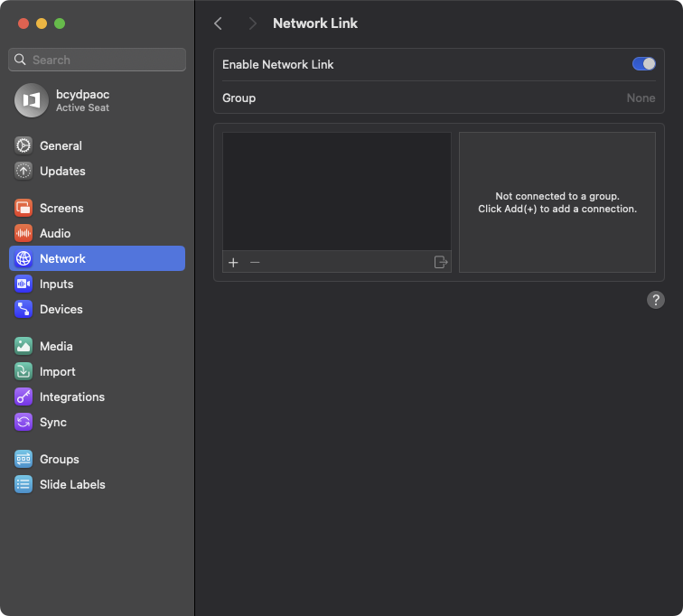683x616 pixels.
Task: Select the Screens settings icon
Action: pyautogui.click(x=23, y=208)
